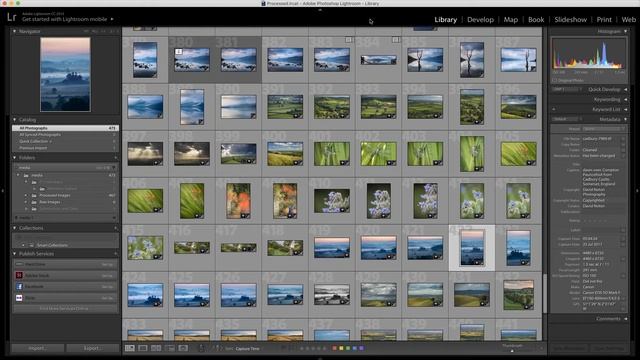Open the Print module
Screen dimensions: 640x360
click(604, 19)
